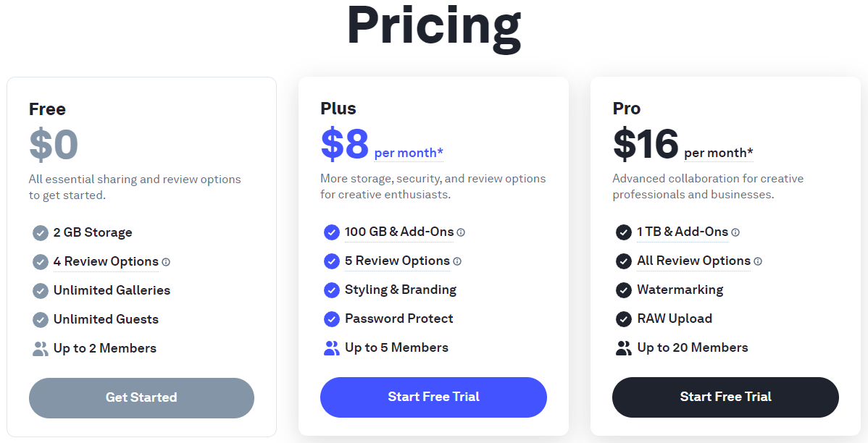
Task: Open the info icon next to "5 Review Options"
Action: tap(456, 261)
